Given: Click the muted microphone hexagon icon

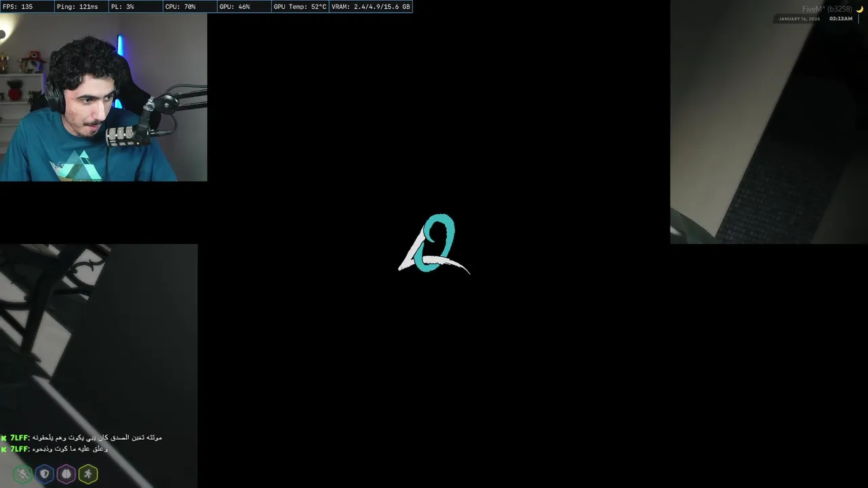Looking at the screenshot, I should 23,474.
